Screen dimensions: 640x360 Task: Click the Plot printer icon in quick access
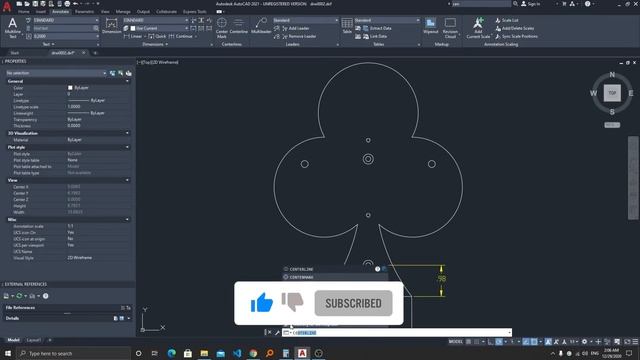(67, 4)
